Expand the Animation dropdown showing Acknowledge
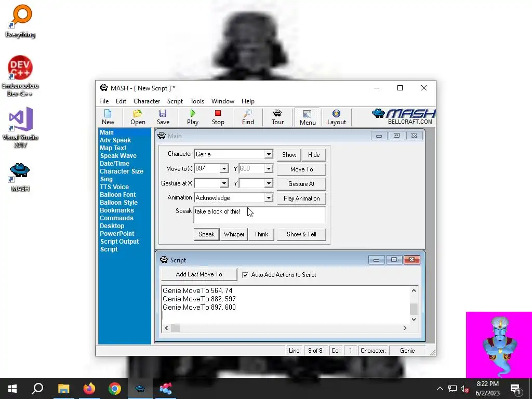This screenshot has width=532, height=399. click(x=269, y=198)
